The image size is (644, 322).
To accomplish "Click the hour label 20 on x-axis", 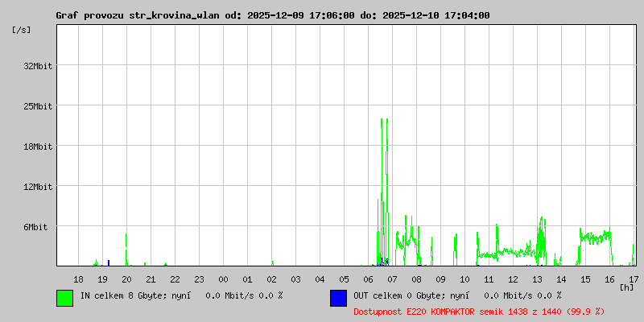I will [x=127, y=279].
